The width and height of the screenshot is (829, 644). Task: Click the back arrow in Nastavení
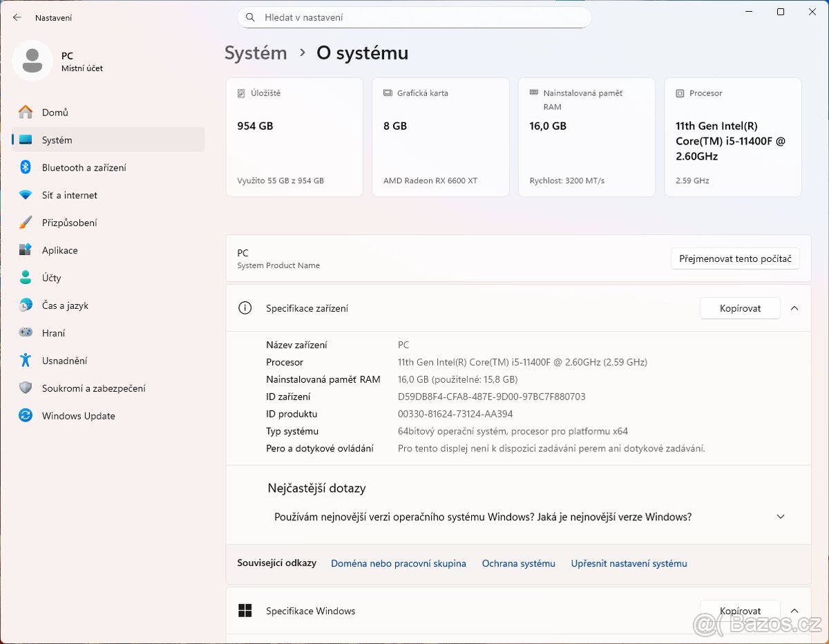[x=17, y=17]
